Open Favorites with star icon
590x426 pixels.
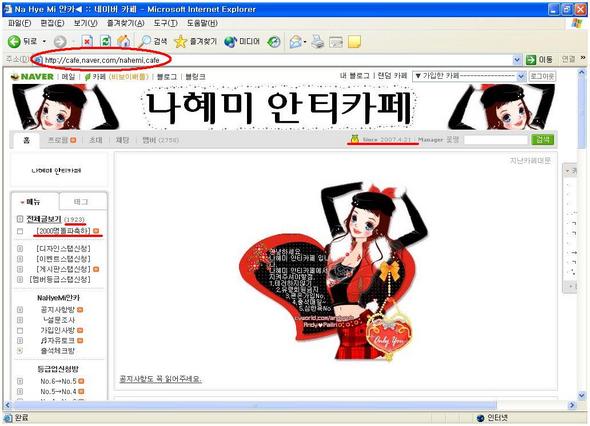coord(180,41)
